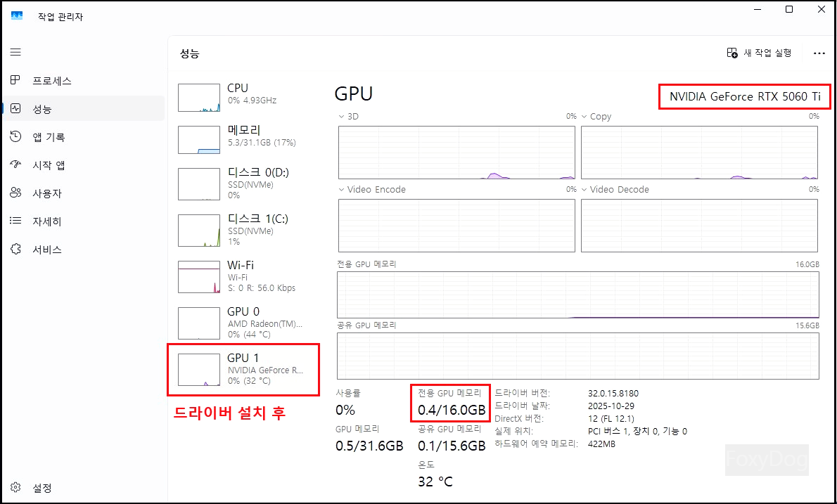
Task: Click the 드라이버 버전 label
Action: pyautogui.click(x=522, y=394)
